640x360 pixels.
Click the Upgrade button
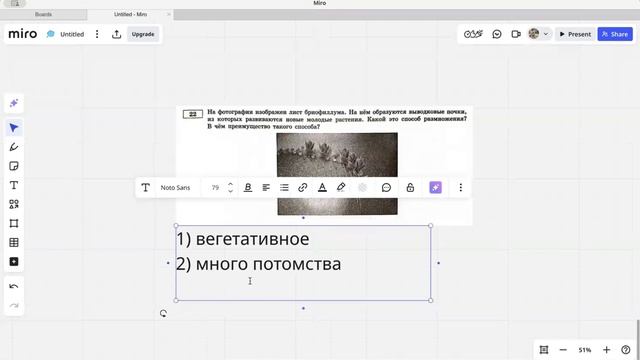(143, 34)
